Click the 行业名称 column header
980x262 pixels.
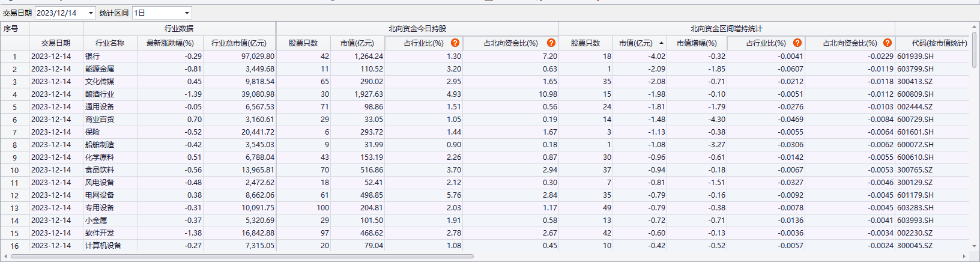(110, 43)
